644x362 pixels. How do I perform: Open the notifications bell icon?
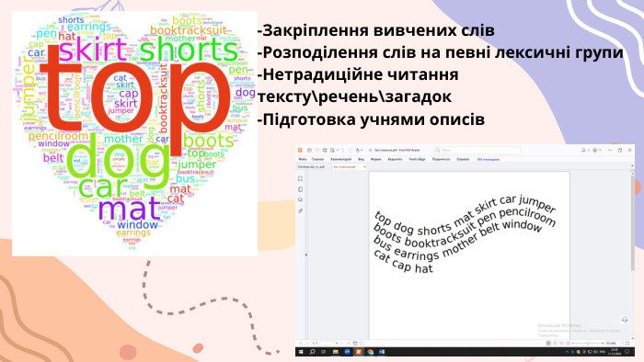pos(583,151)
